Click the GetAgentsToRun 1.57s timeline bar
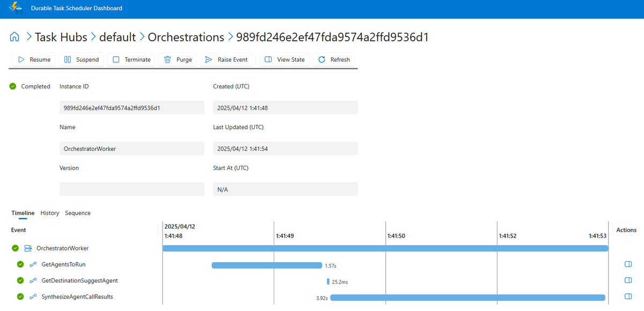Viewport: 644px width, 311px height. (x=266, y=265)
